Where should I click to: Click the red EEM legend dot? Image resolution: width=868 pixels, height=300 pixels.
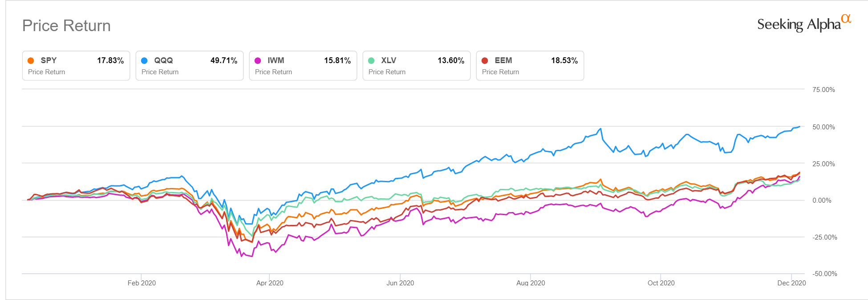485,61
